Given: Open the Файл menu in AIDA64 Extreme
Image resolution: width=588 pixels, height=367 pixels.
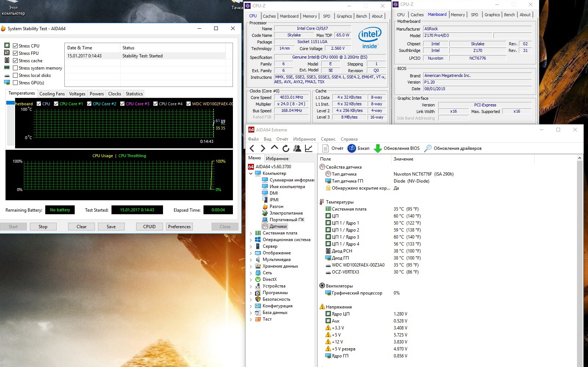Looking at the screenshot, I should [x=253, y=139].
